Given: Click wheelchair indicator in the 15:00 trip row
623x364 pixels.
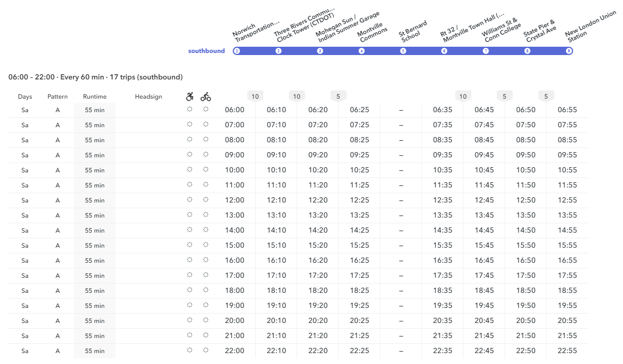Looking at the screenshot, I should click(x=190, y=245).
